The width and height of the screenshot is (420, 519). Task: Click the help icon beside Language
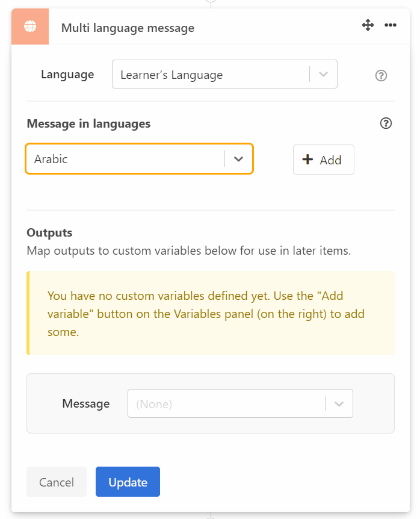pyautogui.click(x=381, y=75)
